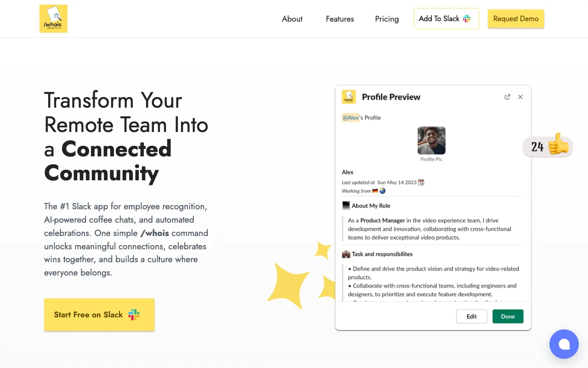Click the Done button in Profile Preview
588x368 pixels.
click(x=508, y=316)
